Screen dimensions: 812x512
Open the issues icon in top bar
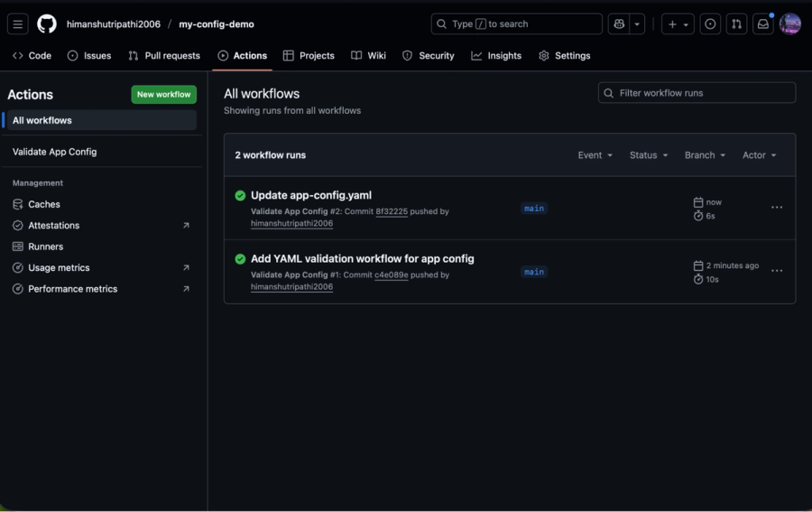[710, 24]
